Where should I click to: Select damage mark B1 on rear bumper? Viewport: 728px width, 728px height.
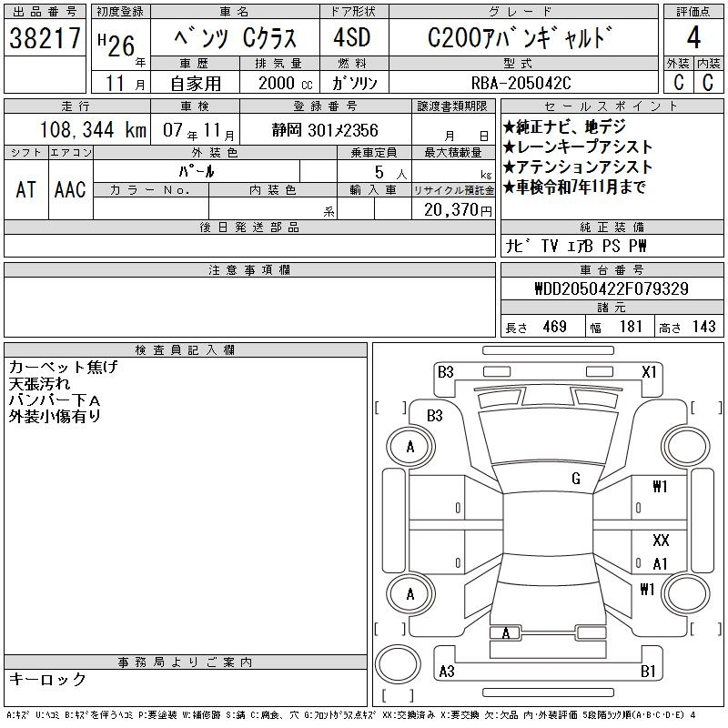(x=648, y=672)
